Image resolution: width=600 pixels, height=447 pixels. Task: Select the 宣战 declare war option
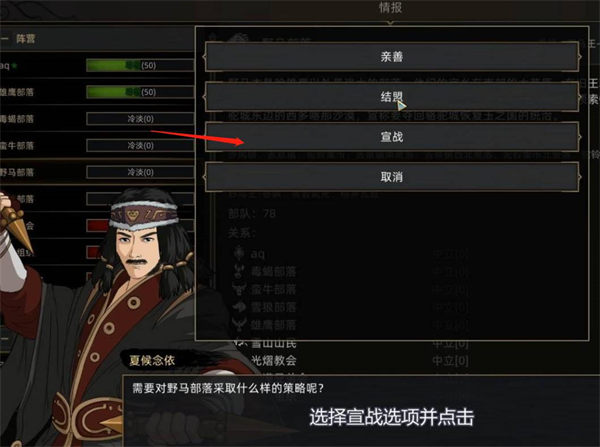(x=392, y=137)
